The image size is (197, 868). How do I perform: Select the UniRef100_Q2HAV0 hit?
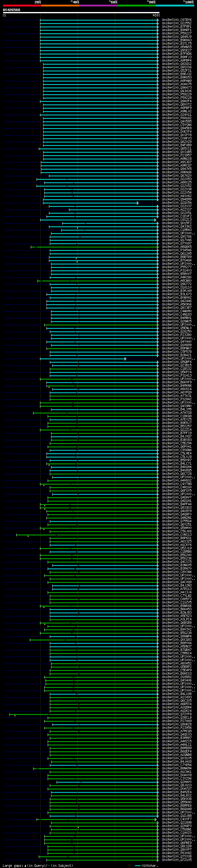(x=176, y=782)
